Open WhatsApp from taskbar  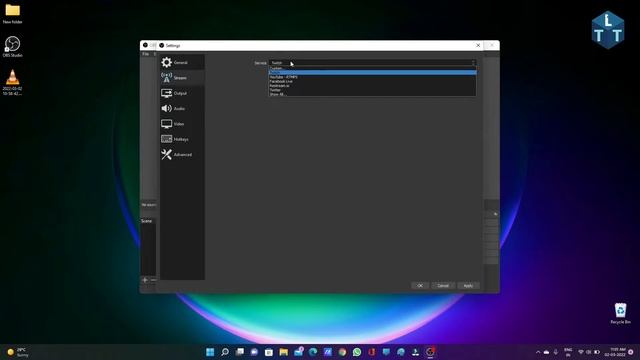[357, 352]
